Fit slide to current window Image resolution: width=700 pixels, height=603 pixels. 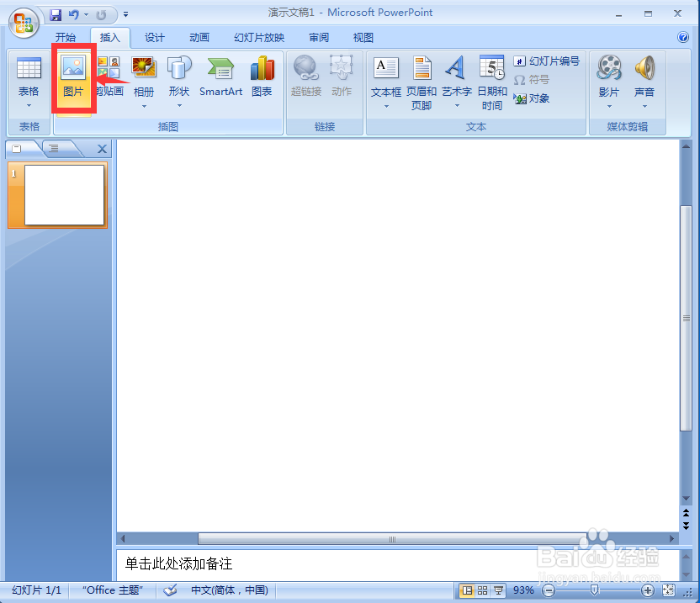click(x=668, y=590)
